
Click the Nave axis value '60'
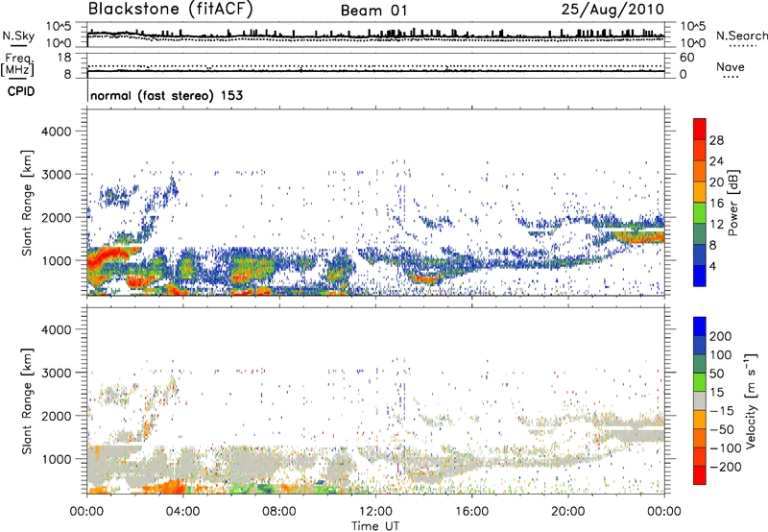coord(687,58)
